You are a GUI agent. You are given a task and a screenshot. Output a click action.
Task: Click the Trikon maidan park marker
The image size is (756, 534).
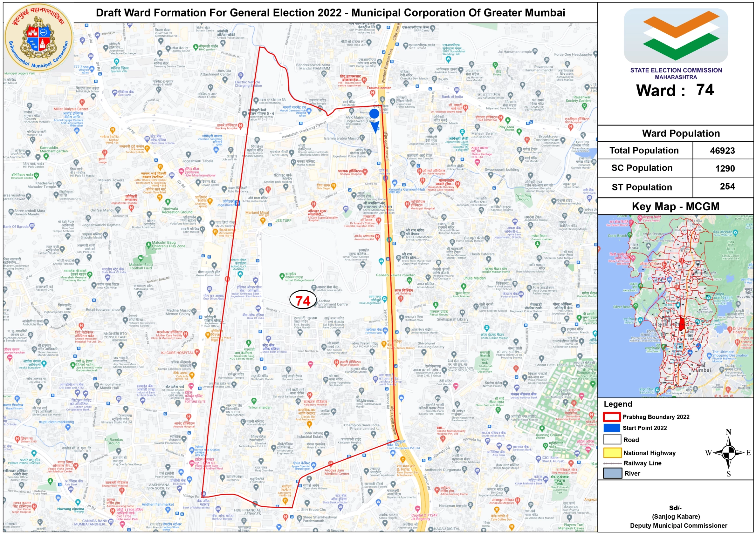coord(254,401)
